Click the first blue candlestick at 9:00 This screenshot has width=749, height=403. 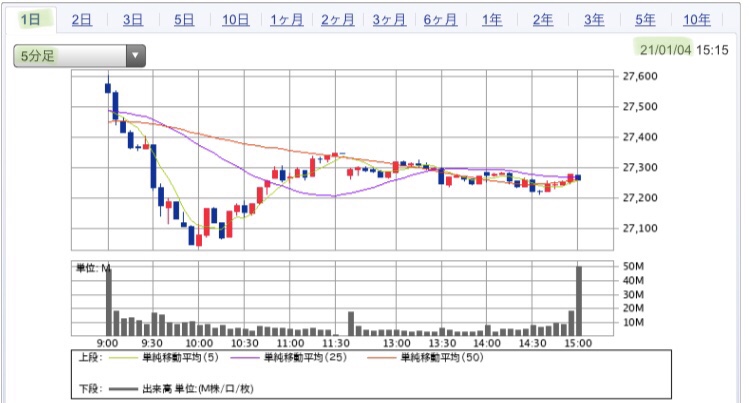(108, 88)
